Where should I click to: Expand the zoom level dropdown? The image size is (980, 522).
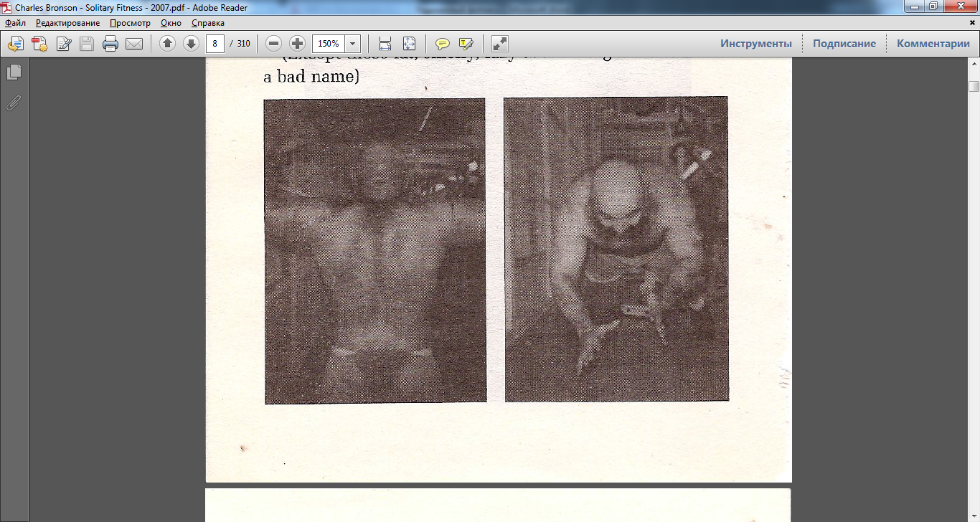click(352, 44)
